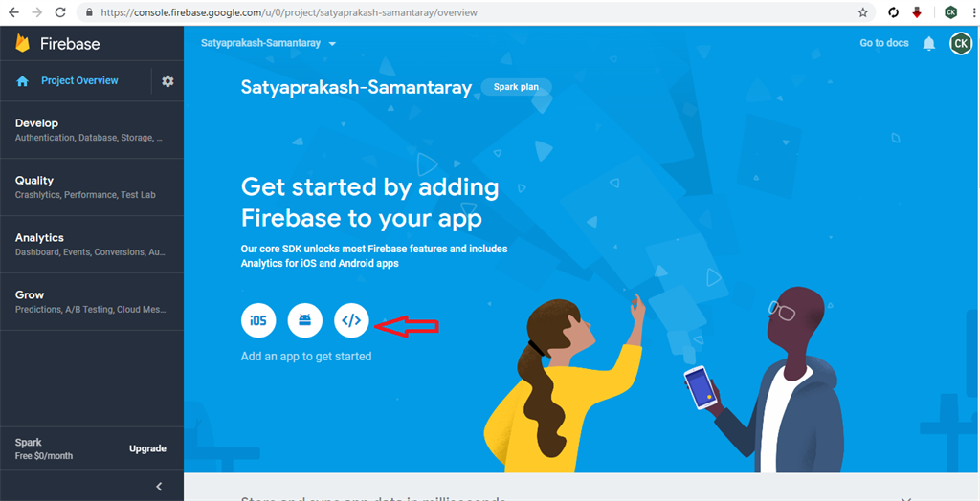Reload the page in the browser
Viewport: 980px width, 501px height.
tap(60, 11)
